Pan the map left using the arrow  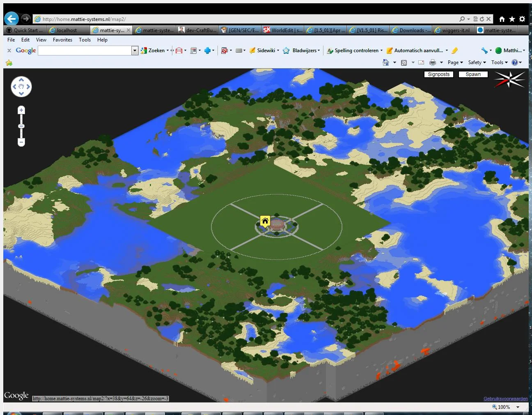[14, 87]
